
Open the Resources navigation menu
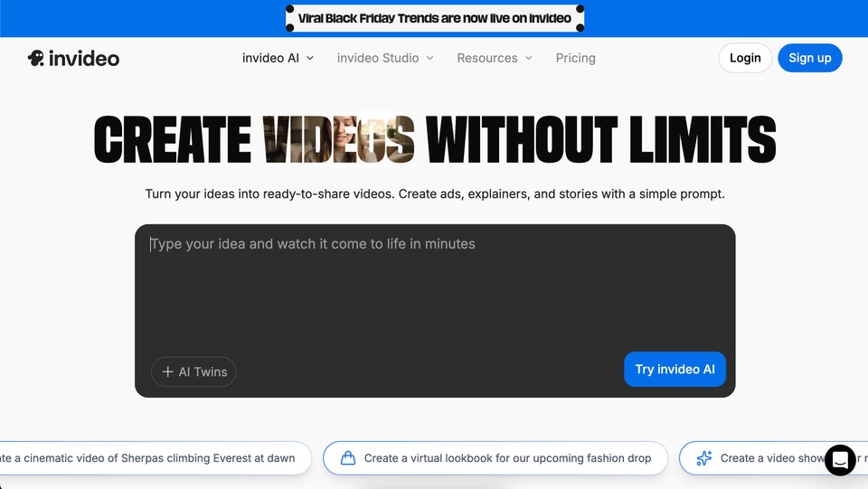[487, 58]
